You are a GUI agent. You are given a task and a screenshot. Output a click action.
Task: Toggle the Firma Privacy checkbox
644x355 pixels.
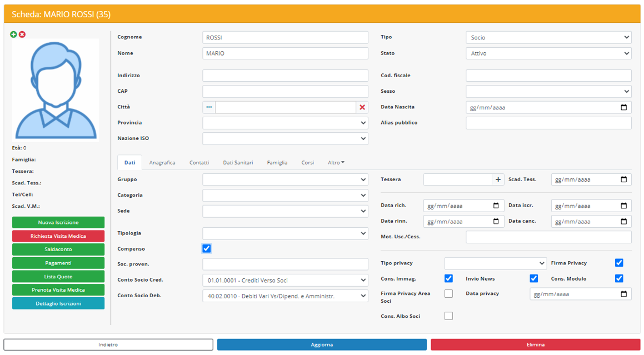coord(619,263)
